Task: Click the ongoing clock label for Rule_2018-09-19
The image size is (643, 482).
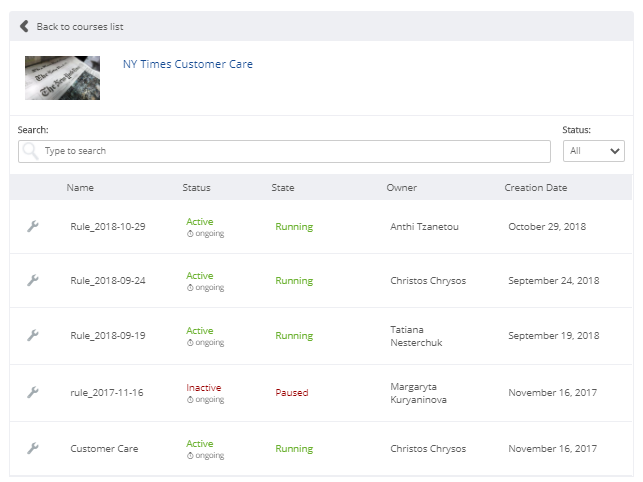Action: pyautogui.click(x=205, y=343)
